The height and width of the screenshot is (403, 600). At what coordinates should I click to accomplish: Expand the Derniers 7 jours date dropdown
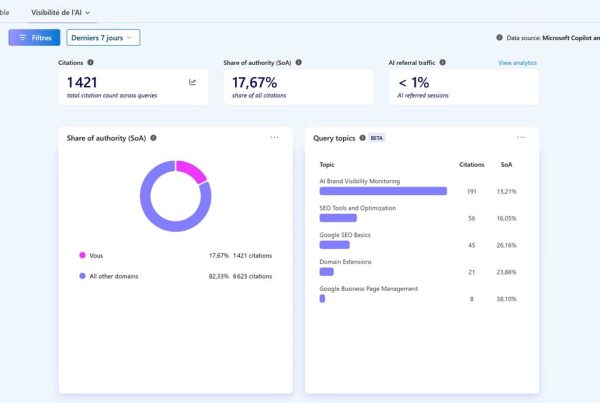[103, 38]
